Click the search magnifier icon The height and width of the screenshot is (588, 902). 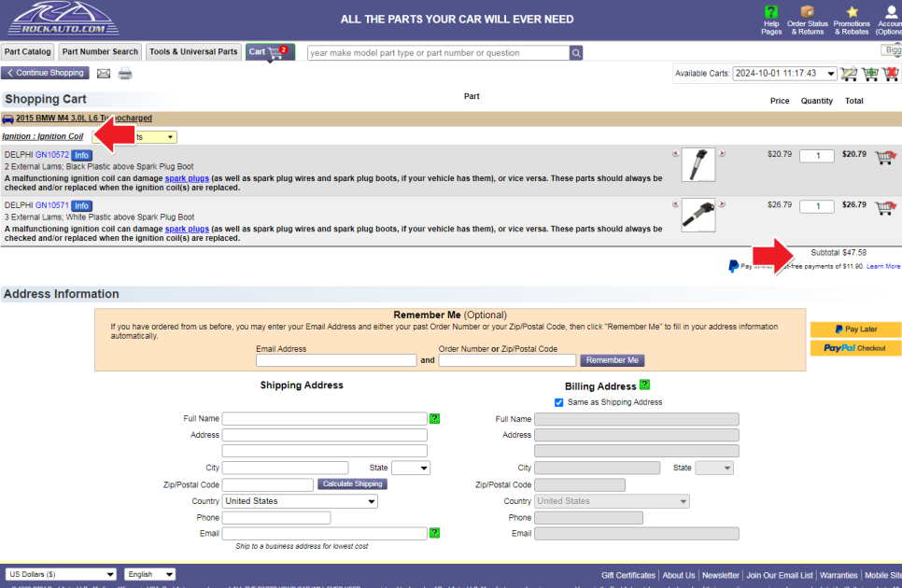(576, 53)
